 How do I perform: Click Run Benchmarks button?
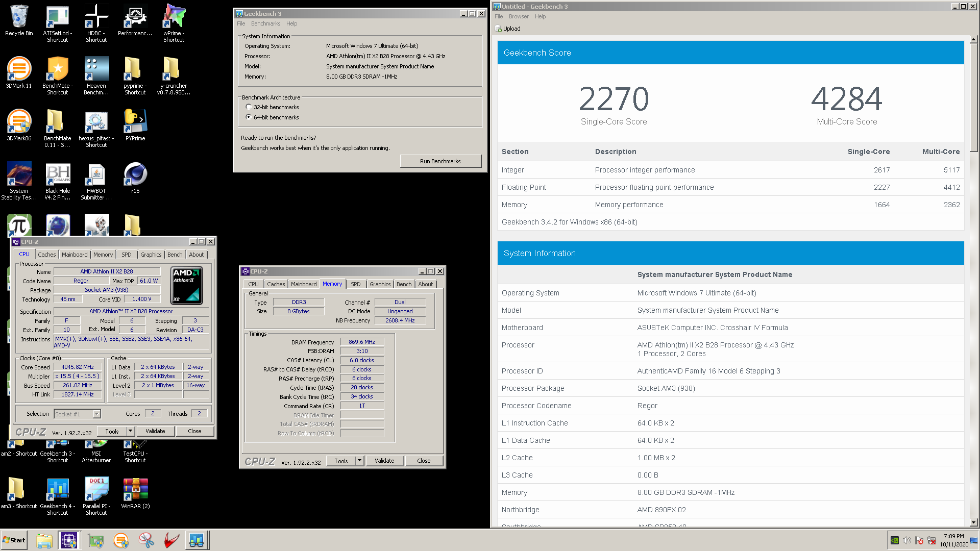point(440,161)
